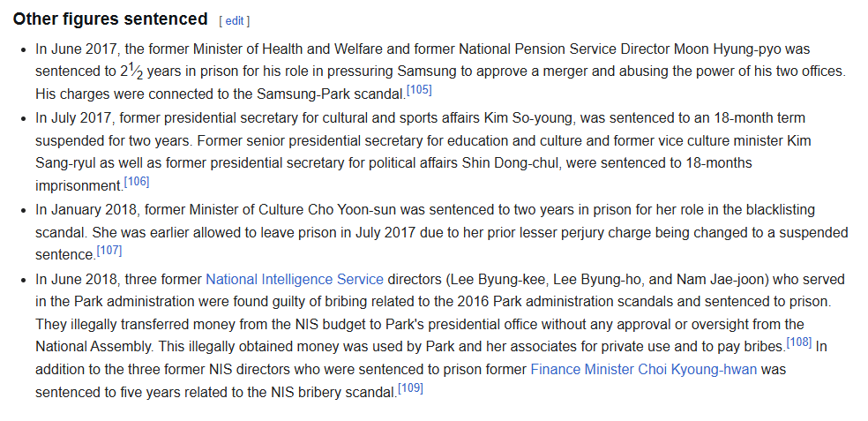Image resolution: width=868 pixels, height=421 pixels.
Task: Click the bullet of the January 2018 entry
Action: pos(23,210)
